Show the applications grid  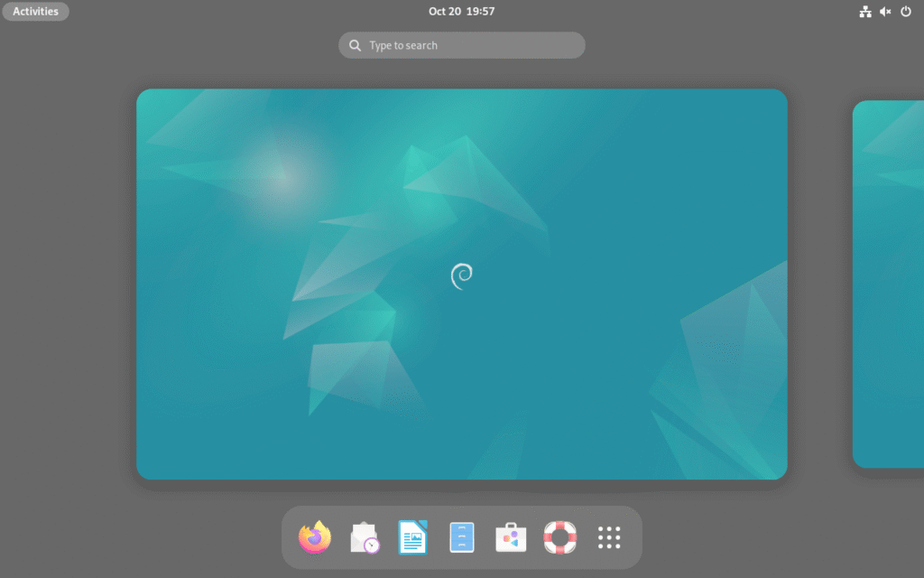[609, 536]
